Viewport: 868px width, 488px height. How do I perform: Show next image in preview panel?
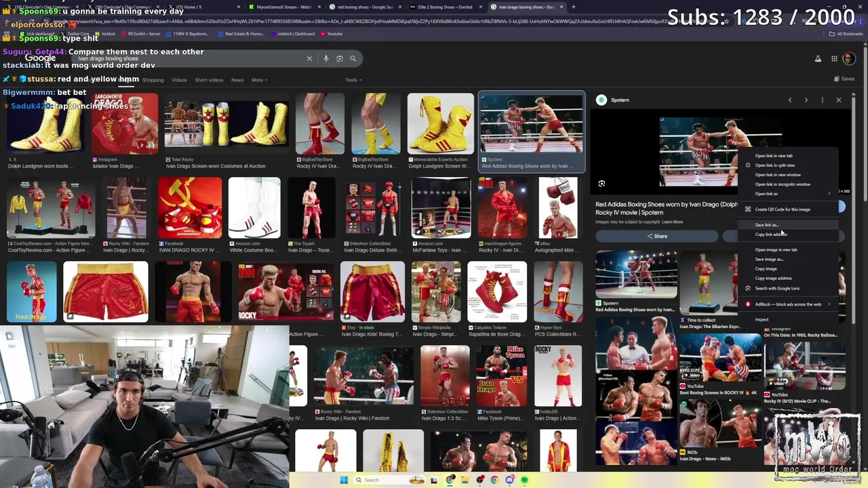806,100
